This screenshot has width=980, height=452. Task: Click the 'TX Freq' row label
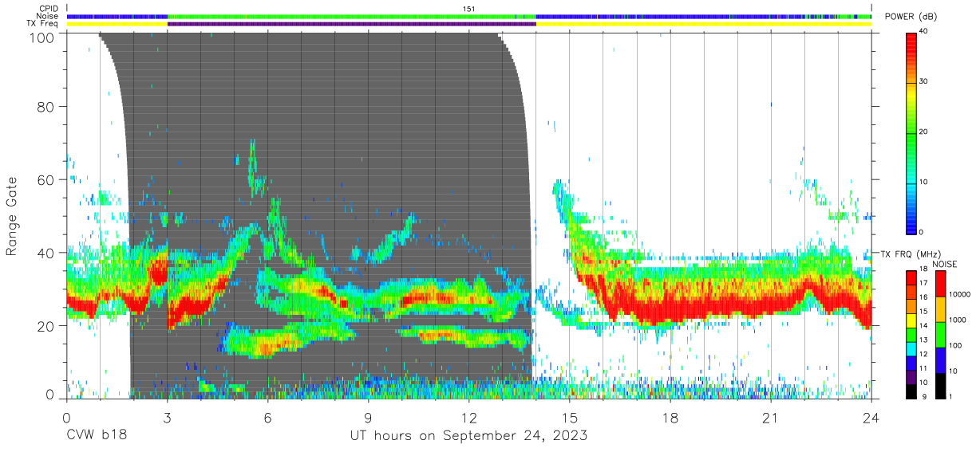point(43,24)
